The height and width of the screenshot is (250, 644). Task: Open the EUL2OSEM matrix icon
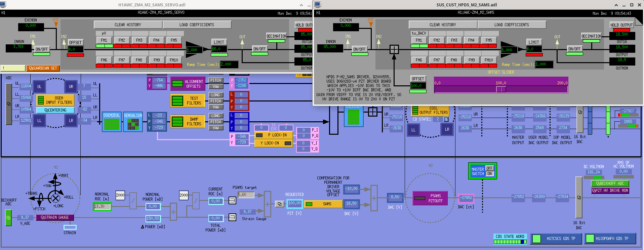pyautogui.click(x=354, y=116)
